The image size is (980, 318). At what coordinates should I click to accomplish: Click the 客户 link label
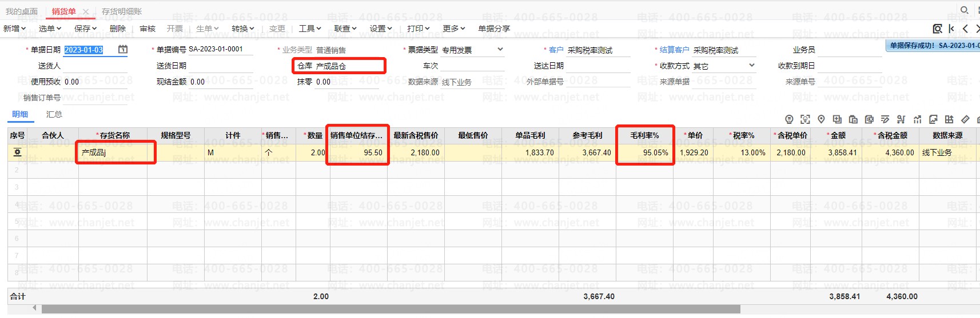click(x=556, y=50)
